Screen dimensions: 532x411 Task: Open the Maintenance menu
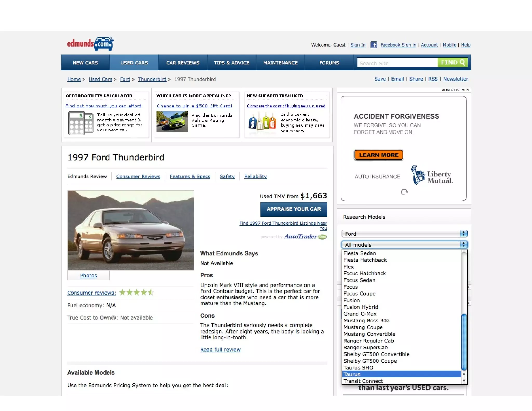click(x=281, y=63)
